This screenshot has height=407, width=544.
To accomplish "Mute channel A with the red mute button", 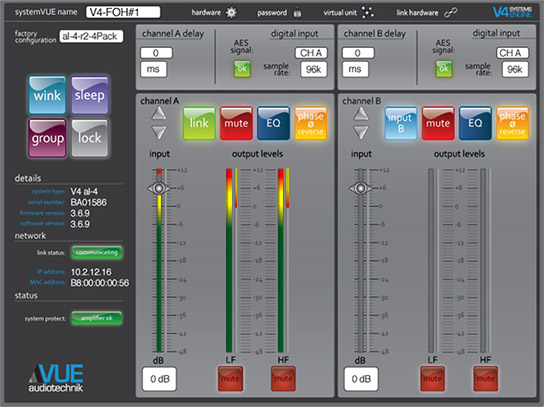I will coord(236,123).
